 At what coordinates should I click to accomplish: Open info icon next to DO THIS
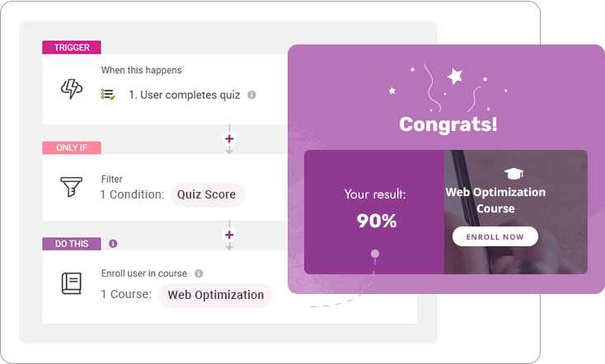click(x=113, y=244)
